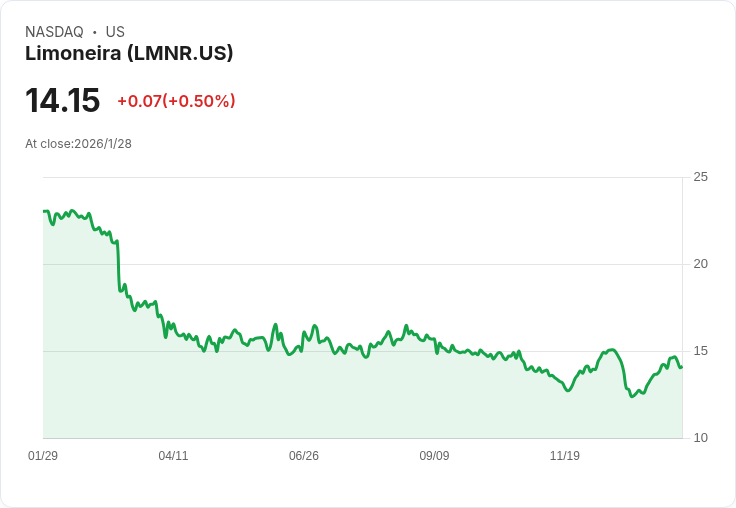This screenshot has width=736, height=508.
Task: Click the 01/29 x-axis date label
Action: coord(43,455)
